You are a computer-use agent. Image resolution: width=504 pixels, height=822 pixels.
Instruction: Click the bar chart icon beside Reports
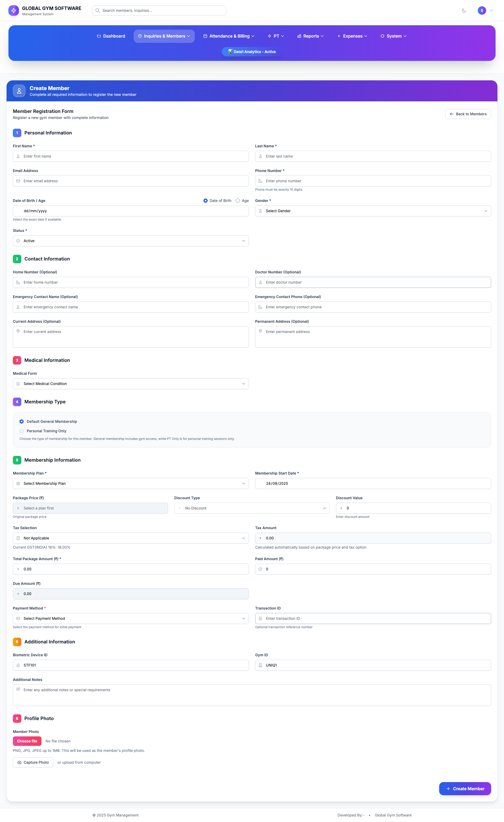tap(299, 36)
